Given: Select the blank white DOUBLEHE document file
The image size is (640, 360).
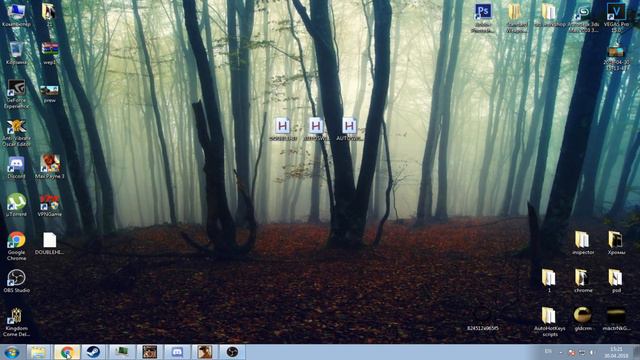Looking at the screenshot, I should pos(50,243).
